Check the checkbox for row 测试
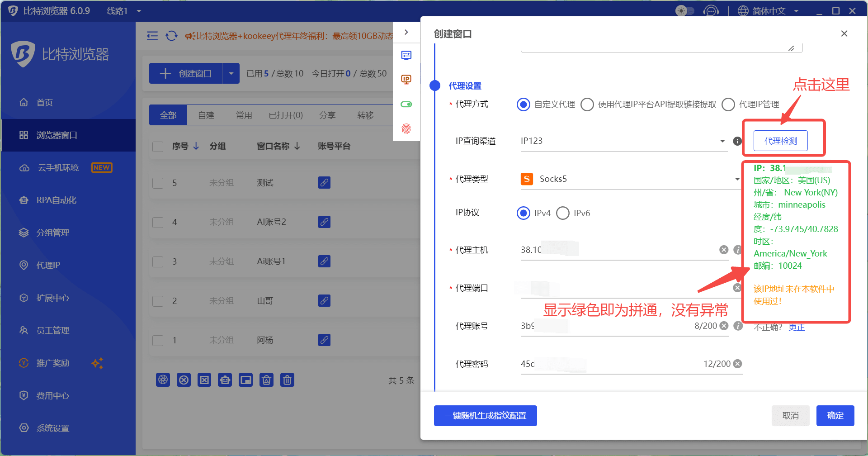 [158, 183]
